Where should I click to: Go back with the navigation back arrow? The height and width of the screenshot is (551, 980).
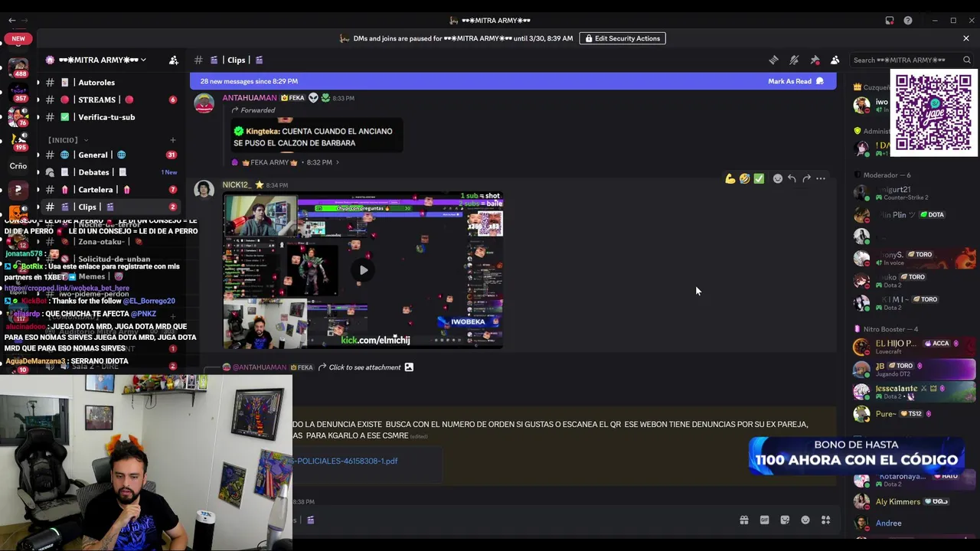pyautogui.click(x=11, y=21)
